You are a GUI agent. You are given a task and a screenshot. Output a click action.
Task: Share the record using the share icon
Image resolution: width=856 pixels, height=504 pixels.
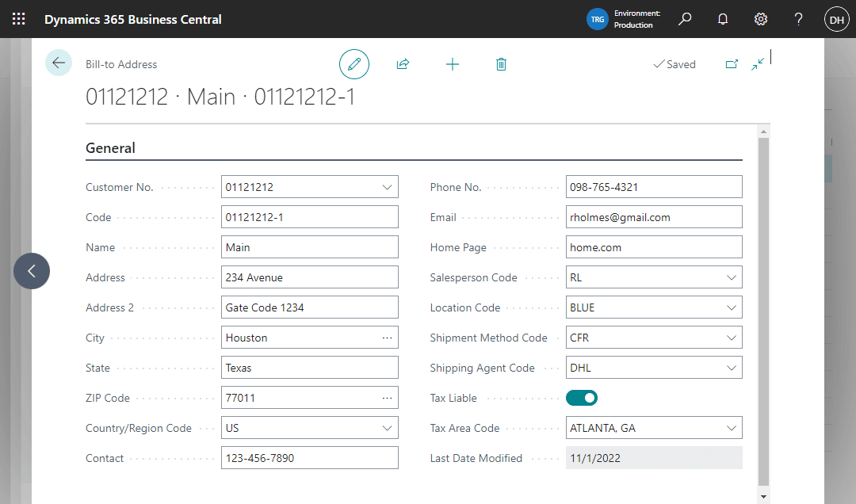pos(403,64)
